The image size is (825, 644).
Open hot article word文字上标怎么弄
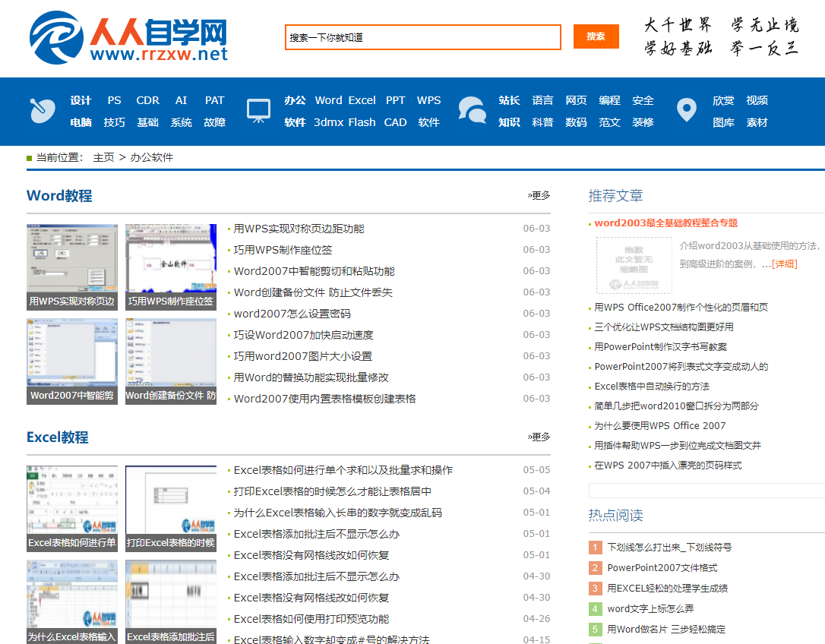pyautogui.click(x=650, y=609)
